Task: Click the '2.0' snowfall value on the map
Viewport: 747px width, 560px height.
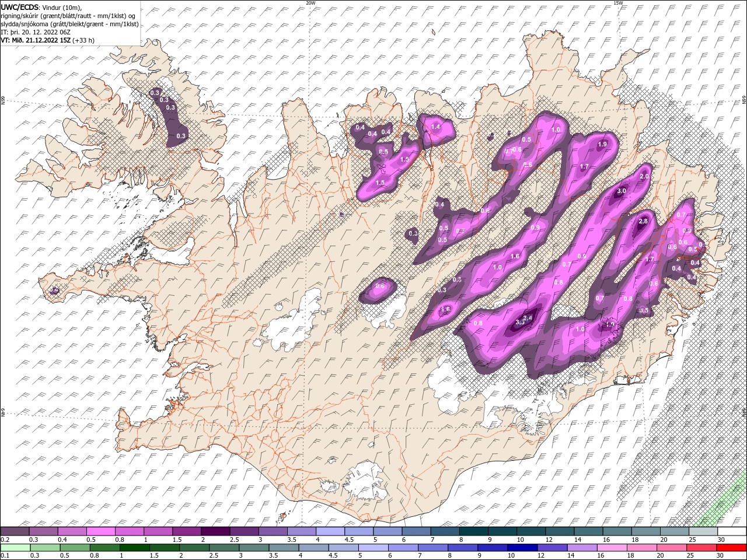Action: (x=645, y=176)
